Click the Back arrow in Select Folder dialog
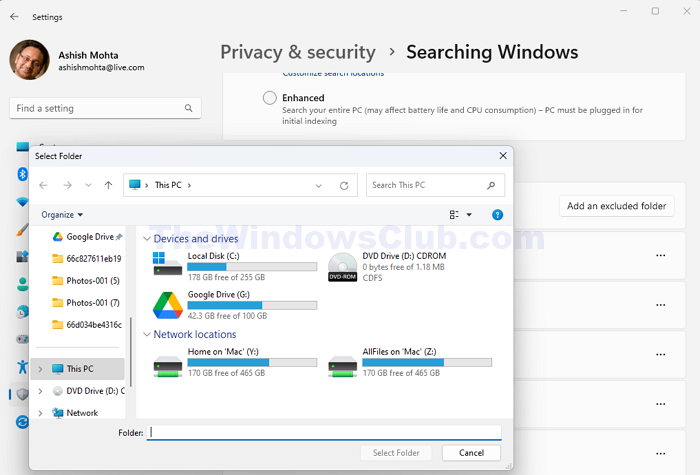Viewport: 700px width, 475px height. tap(43, 185)
